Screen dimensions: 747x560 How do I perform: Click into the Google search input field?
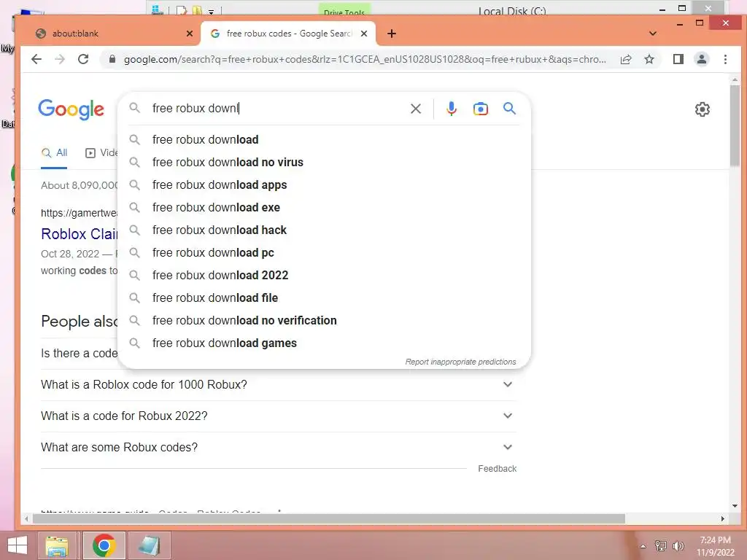point(276,109)
